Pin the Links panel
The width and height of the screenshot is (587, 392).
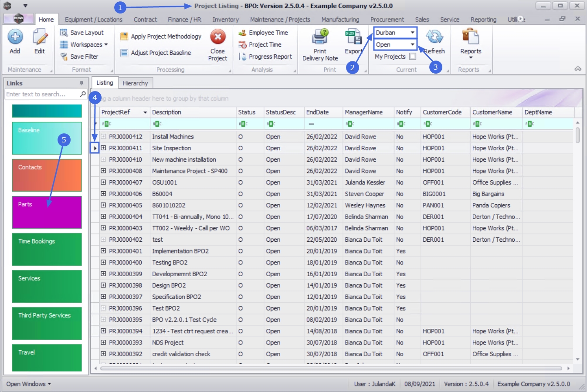[x=81, y=83]
